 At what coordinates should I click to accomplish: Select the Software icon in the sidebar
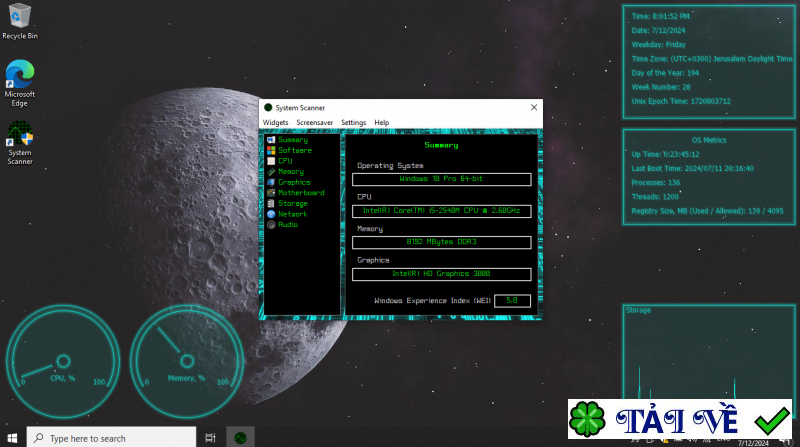(x=271, y=151)
